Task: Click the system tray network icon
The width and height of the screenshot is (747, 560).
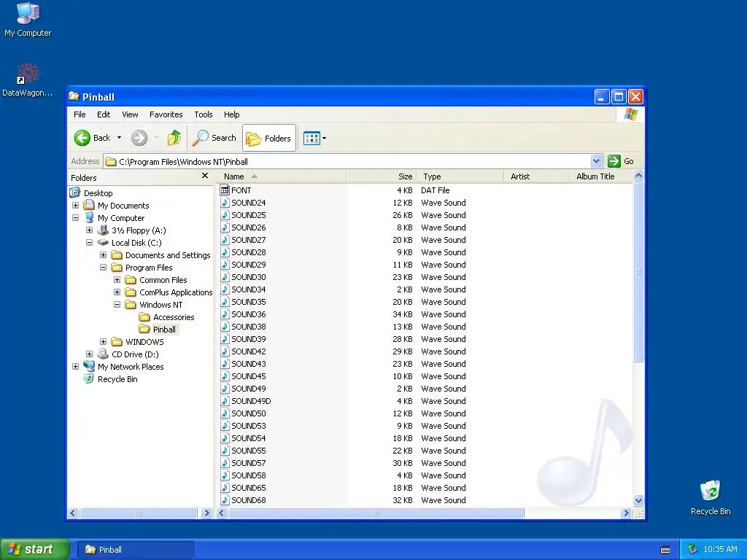Action: (x=692, y=550)
